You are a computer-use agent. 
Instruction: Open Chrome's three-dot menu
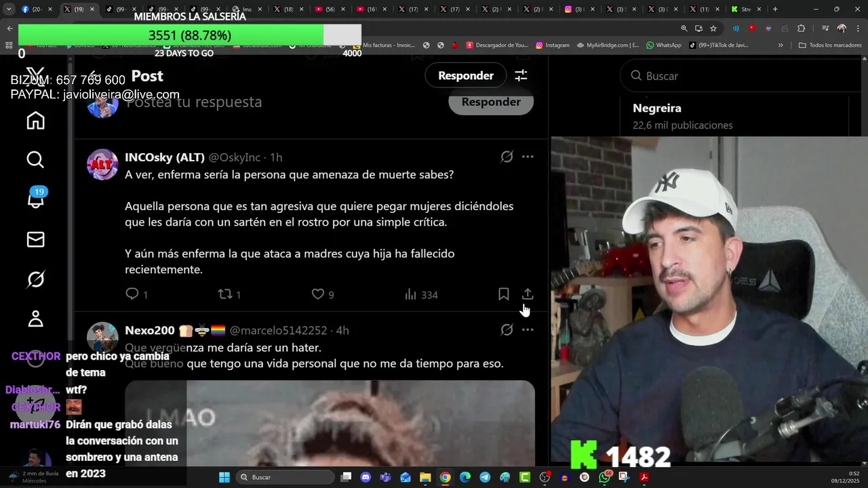(858, 28)
